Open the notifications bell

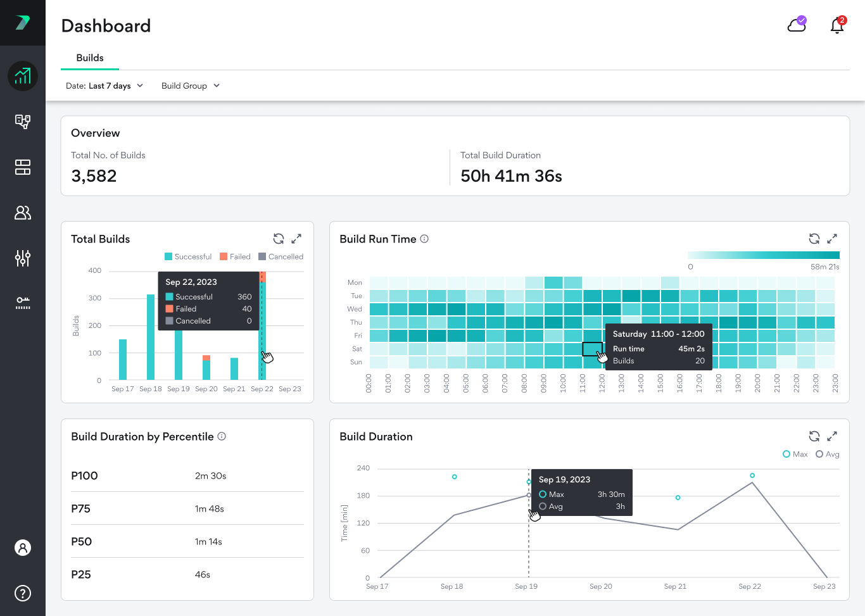(837, 25)
